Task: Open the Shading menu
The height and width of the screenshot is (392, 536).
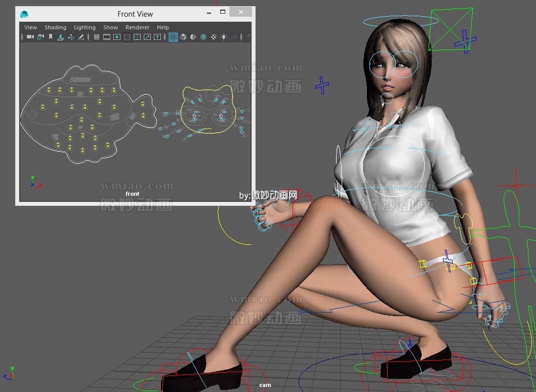Action: (55, 27)
